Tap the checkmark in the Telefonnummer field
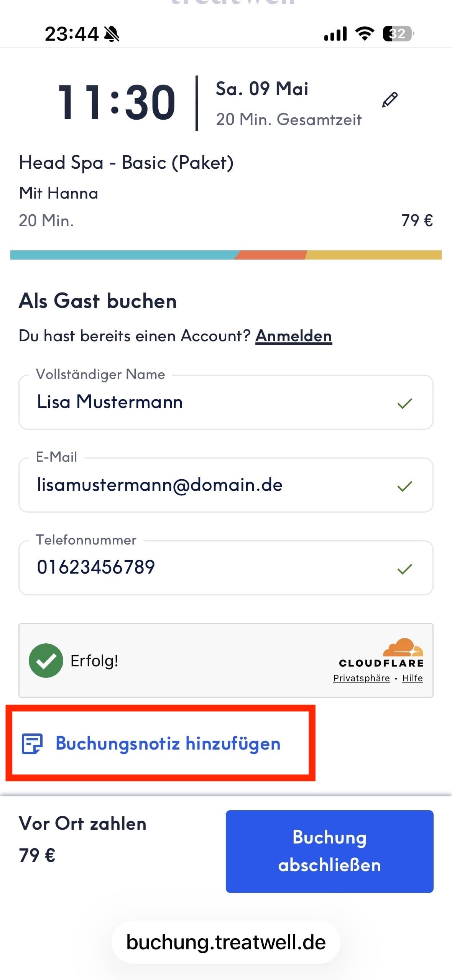 (404, 569)
